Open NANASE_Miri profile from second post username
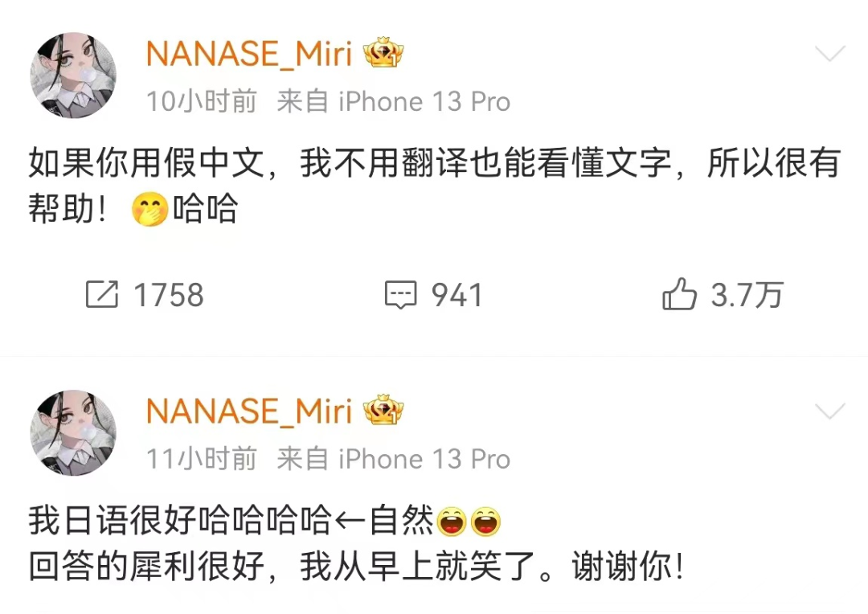Viewport: 868px width, 614px height. 249,412
